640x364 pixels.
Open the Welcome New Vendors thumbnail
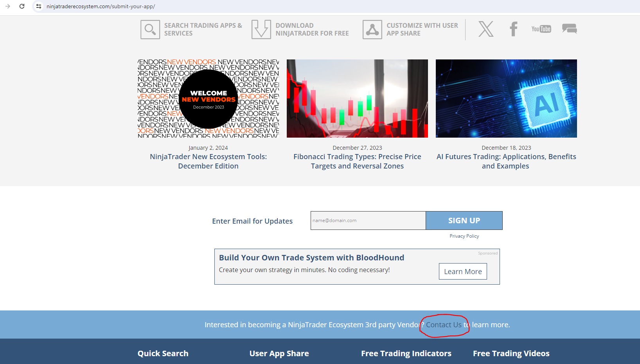click(x=209, y=99)
